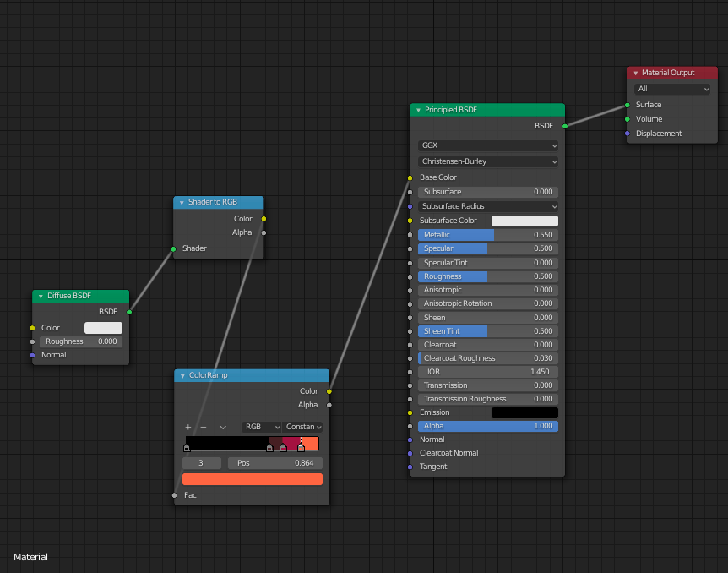Open the All output target dropdown
The height and width of the screenshot is (573, 728).
click(672, 89)
